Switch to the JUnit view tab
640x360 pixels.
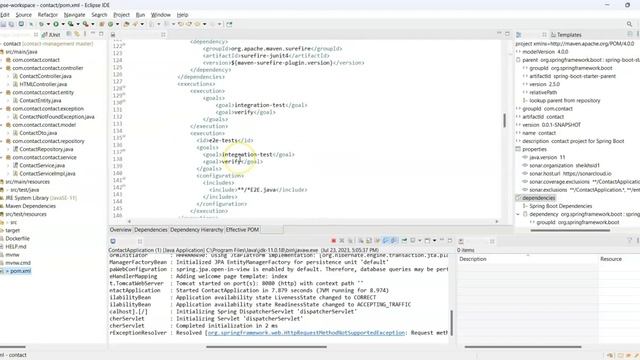coord(51,35)
